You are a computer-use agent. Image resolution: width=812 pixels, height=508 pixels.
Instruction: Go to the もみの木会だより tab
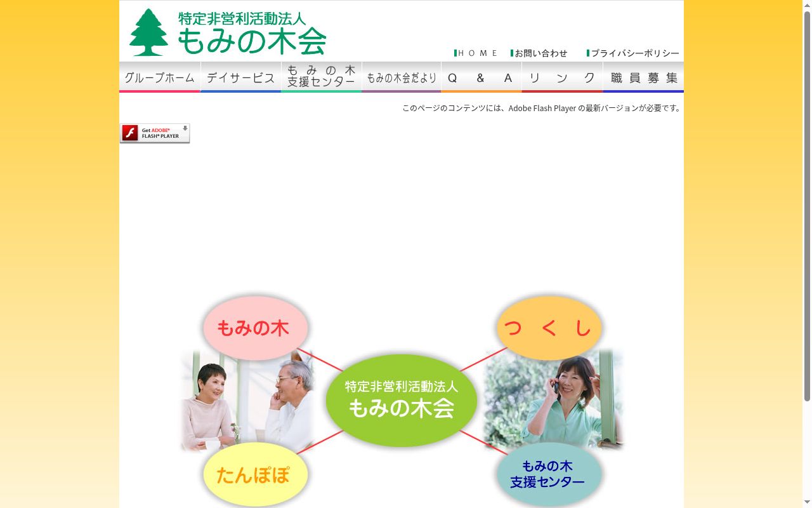point(402,77)
